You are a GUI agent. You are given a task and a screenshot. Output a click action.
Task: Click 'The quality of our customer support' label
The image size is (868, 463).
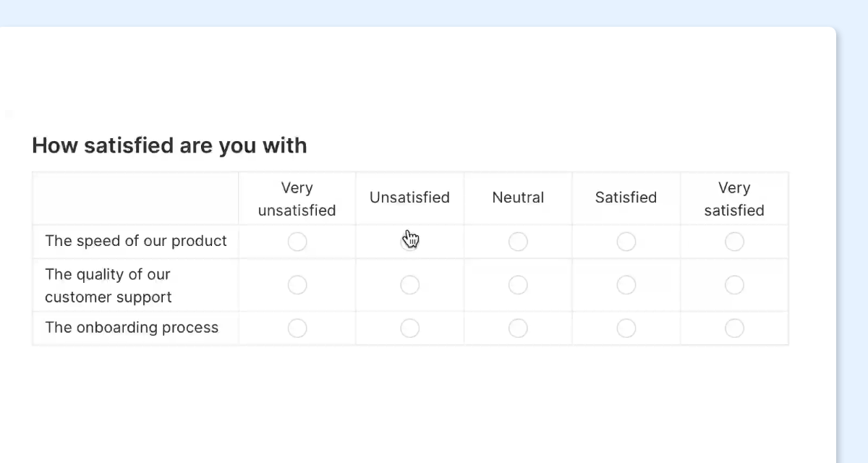coord(109,286)
